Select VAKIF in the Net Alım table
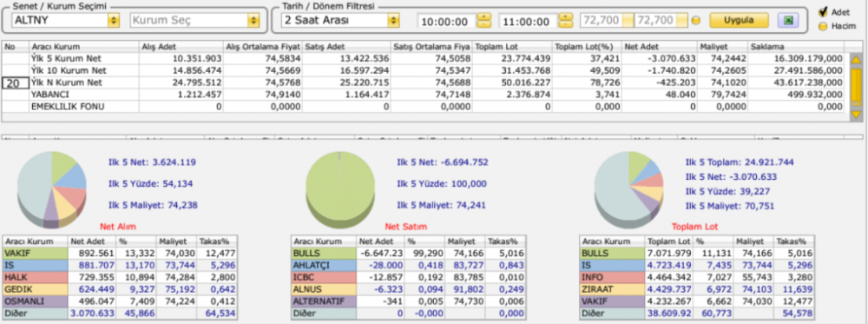Image resolution: width=868 pixels, height=324 pixels. [120, 253]
